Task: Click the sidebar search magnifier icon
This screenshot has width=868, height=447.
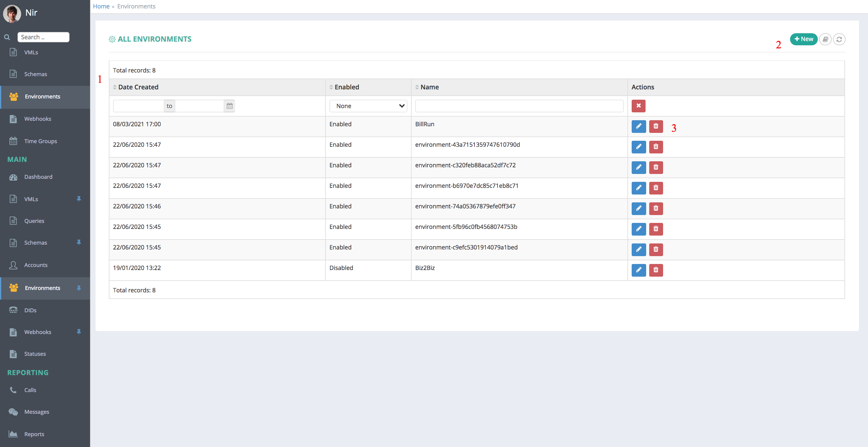Action: (x=7, y=37)
